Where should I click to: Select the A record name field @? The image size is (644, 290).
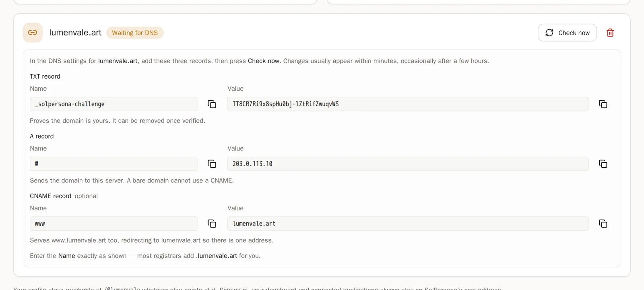[x=114, y=164]
